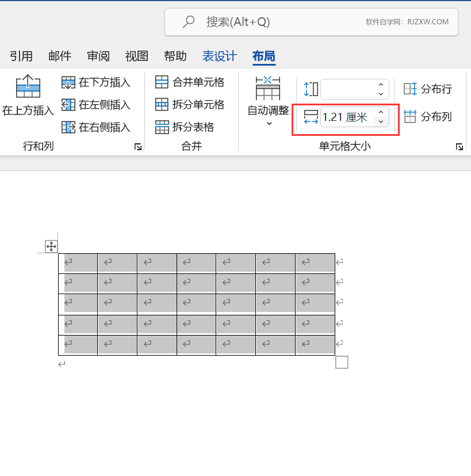This screenshot has width=471, height=476.
Task: Open the 单元格大小 dialog launcher
Action: (459, 147)
